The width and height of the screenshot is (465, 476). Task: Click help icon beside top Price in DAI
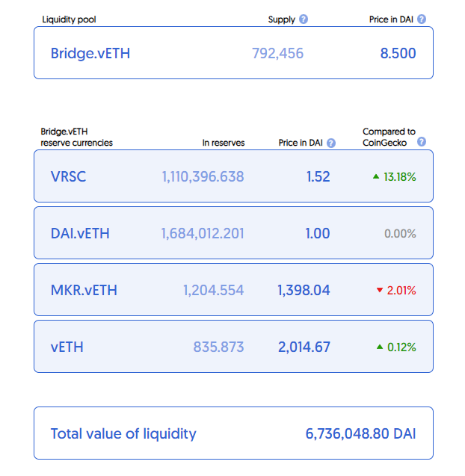point(421,19)
